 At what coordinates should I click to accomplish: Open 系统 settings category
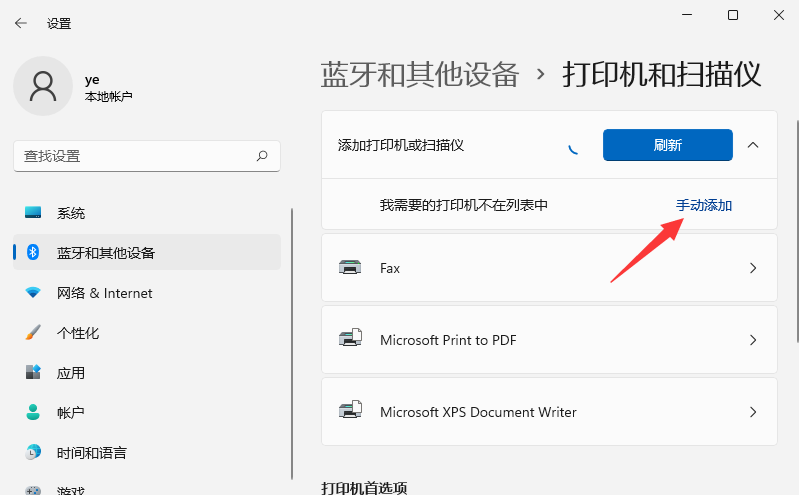(147, 213)
